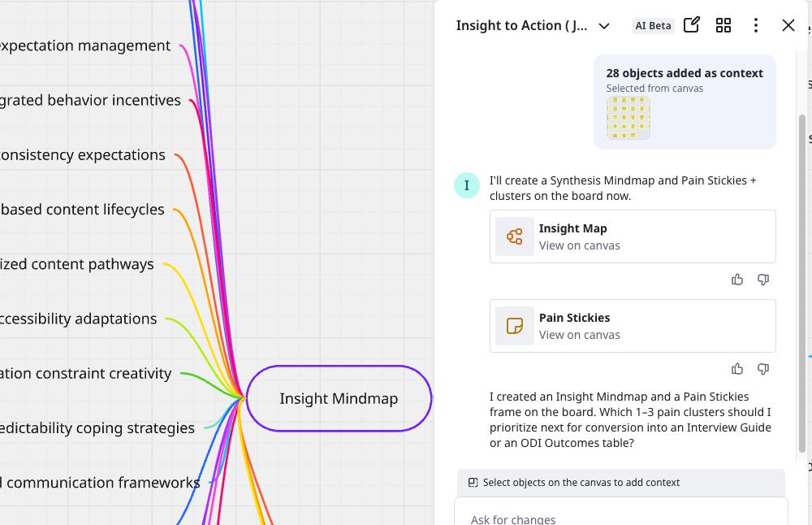The image size is (812, 525).
Task: View Pain Stickies on canvas
Action: click(x=579, y=335)
